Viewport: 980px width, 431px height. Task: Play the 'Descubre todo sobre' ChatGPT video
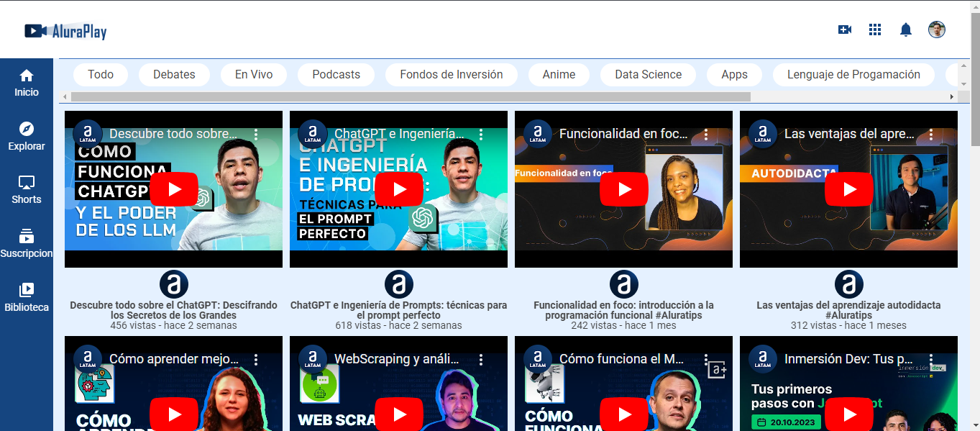174,189
